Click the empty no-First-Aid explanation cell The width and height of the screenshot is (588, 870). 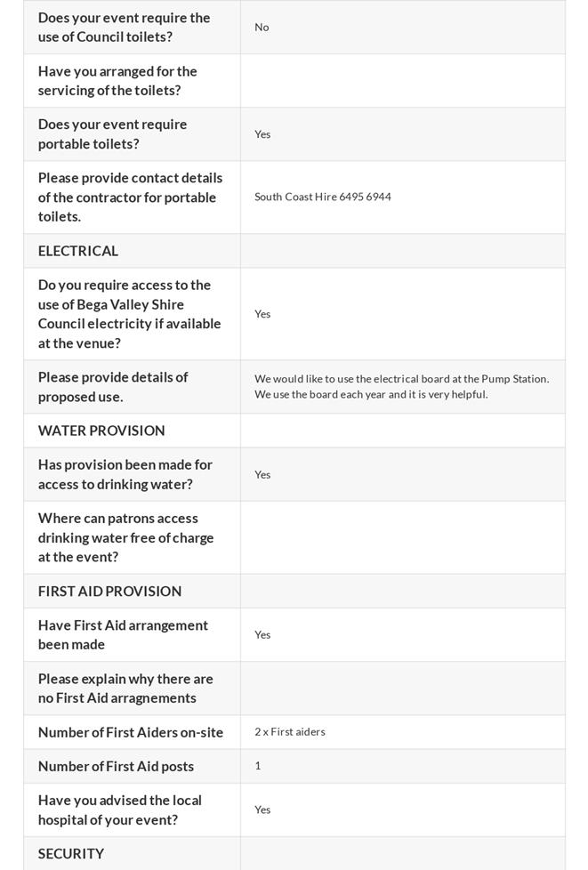point(402,689)
